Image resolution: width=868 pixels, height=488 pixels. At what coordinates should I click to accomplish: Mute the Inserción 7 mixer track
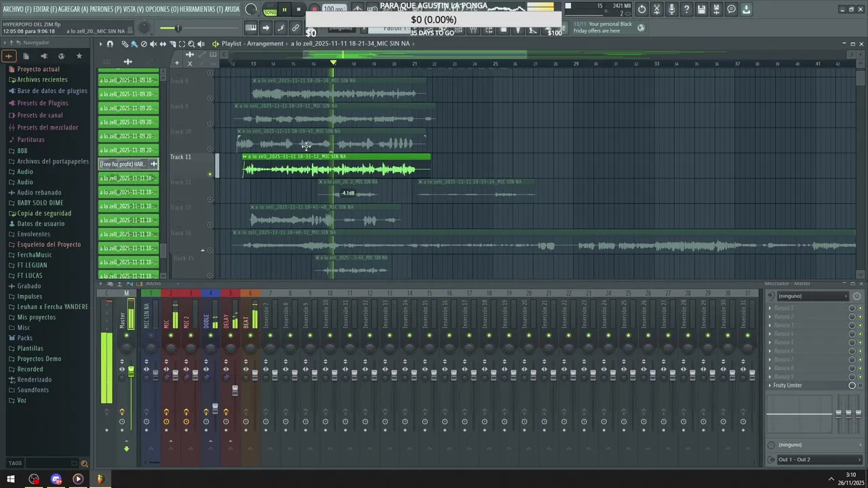click(270, 335)
